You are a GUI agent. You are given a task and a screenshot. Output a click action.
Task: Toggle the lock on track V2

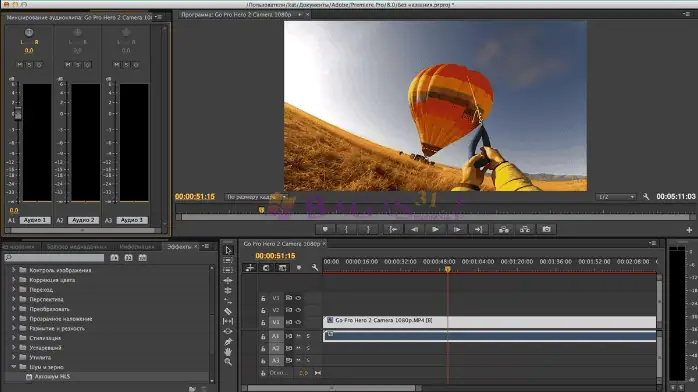[x=263, y=310]
